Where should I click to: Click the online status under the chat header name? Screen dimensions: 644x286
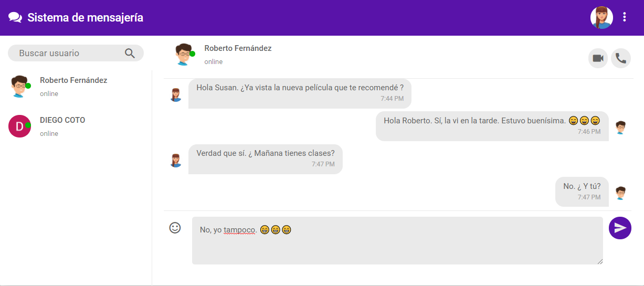(x=214, y=62)
